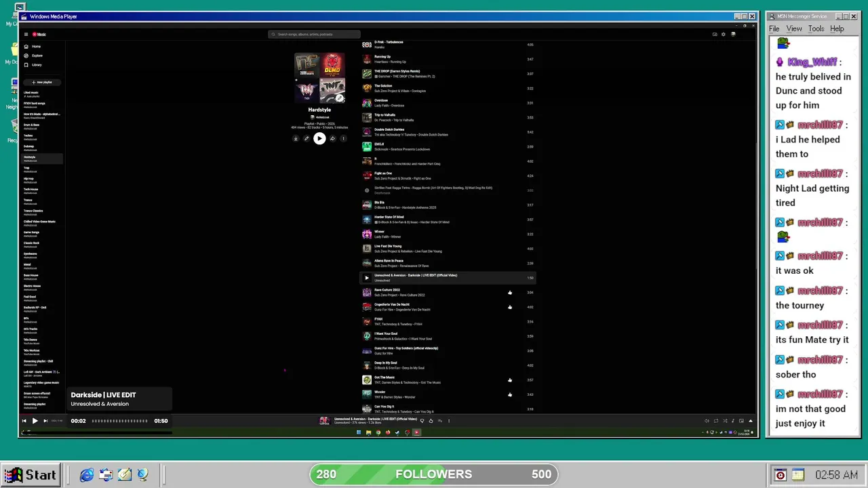Download the Hardstyle playlist
The image size is (868, 488).
coord(296,138)
